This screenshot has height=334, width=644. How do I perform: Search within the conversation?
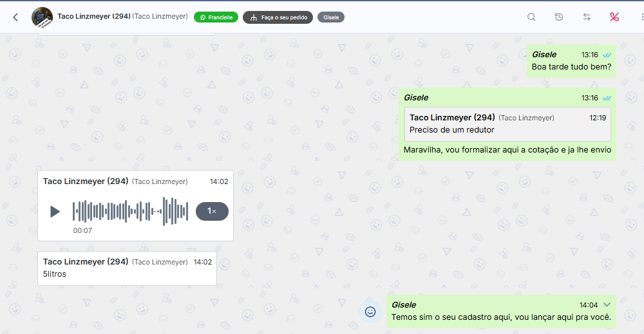click(x=531, y=17)
